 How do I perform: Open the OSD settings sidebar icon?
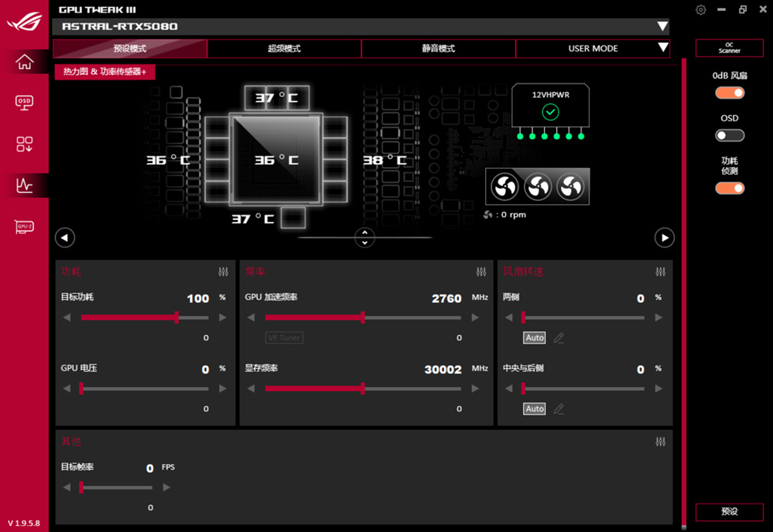point(24,103)
